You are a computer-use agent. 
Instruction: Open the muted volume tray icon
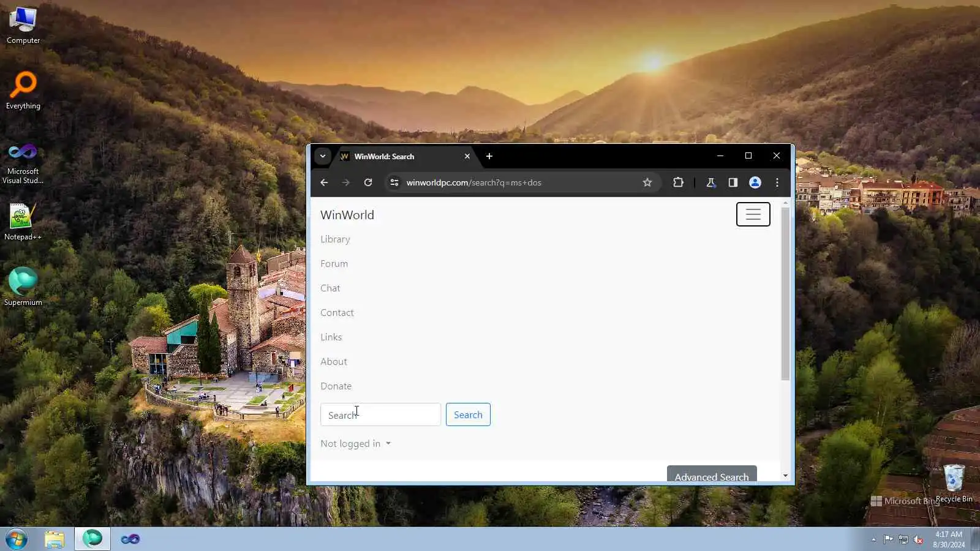coord(918,539)
